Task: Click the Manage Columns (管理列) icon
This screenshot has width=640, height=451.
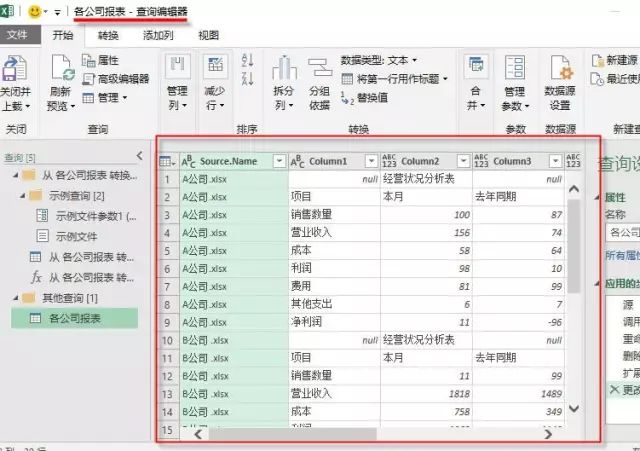Action: (x=178, y=66)
